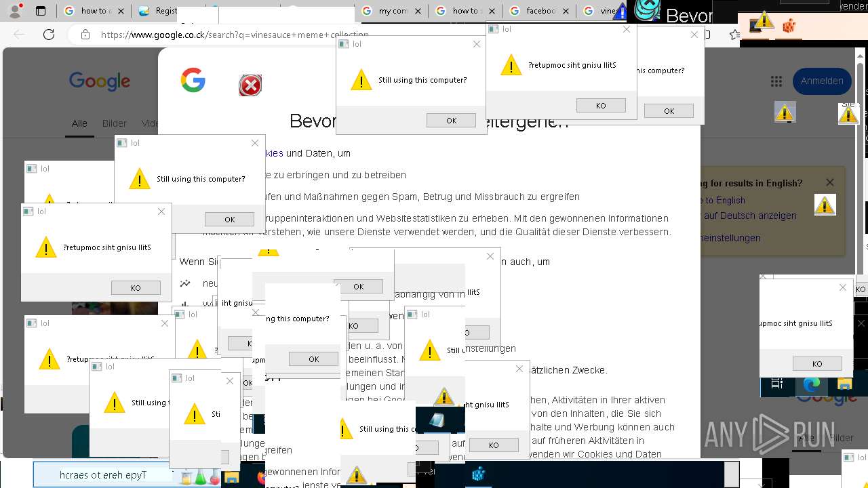
Task: Click KO in mirrored dialog below facebook tab
Action: pos(601,105)
